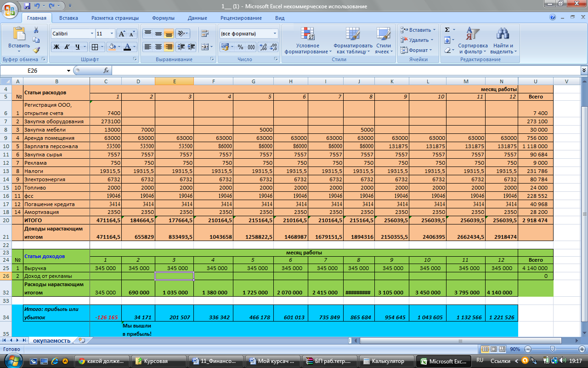This screenshot has height=368, width=588.
Task: Toggle italic (К) formatting
Action: [x=67, y=47]
